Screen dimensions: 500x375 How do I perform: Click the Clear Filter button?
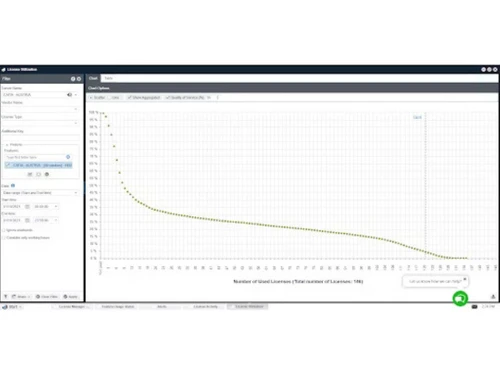point(47,296)
